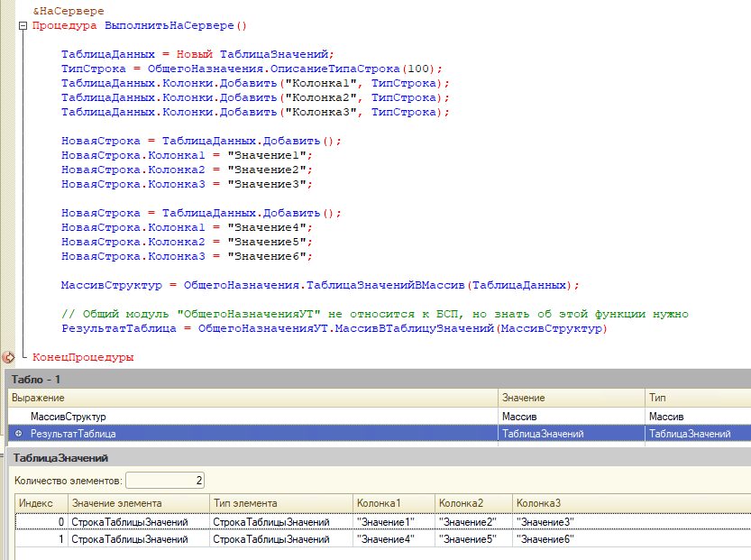The image size is (751, 560).
Task: Click the Колонка3 column header
Action: (x=631, y=502)
